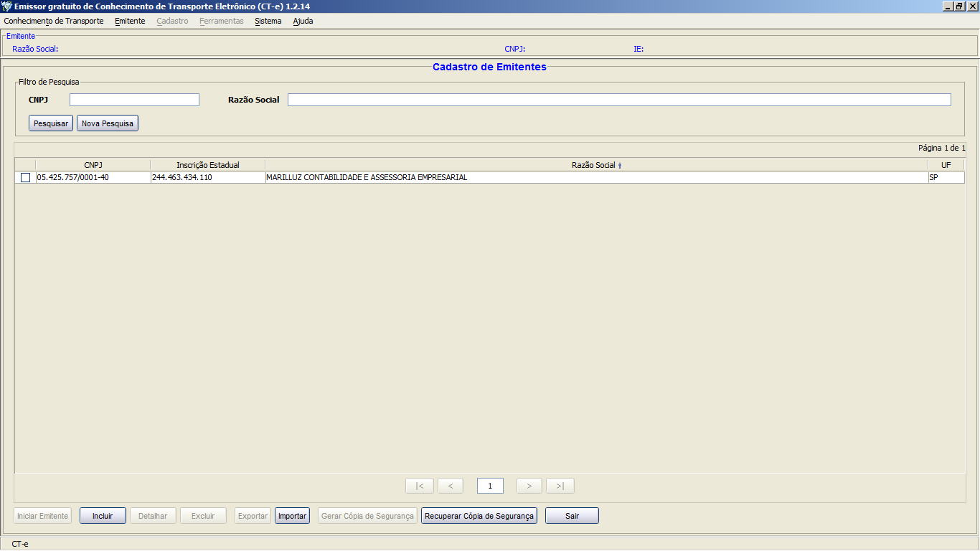Click the Importar button

[292, 516]
